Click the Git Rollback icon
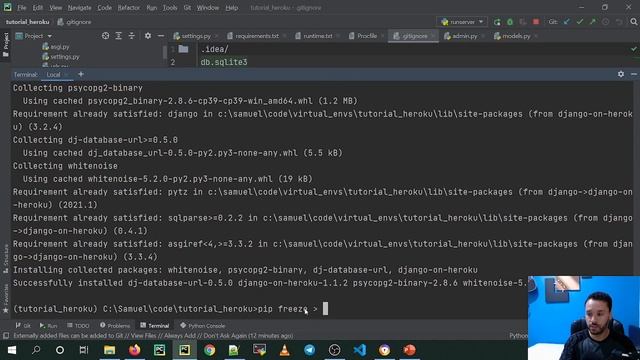The width and height of the screenshot is (640, 360). click(x=619, y=22)
